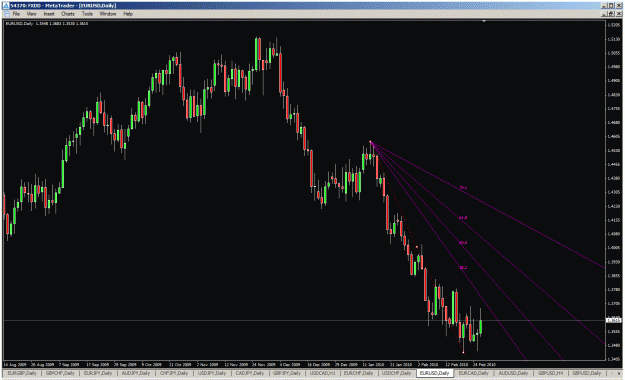625x380 pixels.
Task: Open the View menu
Action: pyautogui.click(x=31, y=14)
